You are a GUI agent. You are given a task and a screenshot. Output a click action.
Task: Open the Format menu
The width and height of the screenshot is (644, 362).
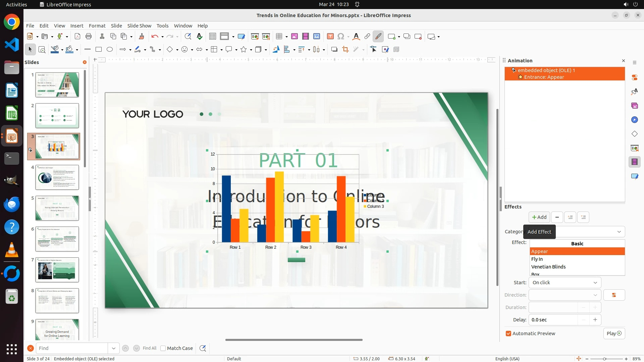(97, 26)
